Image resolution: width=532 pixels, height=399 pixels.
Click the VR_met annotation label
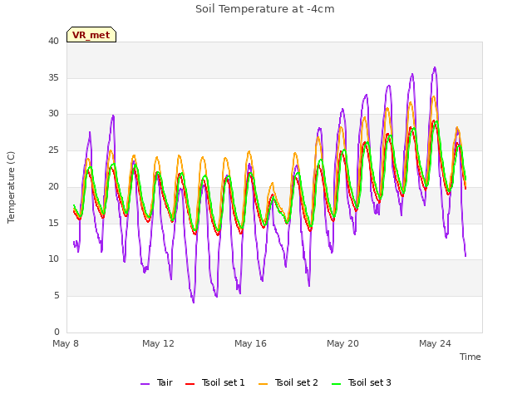tap(91, 35)
